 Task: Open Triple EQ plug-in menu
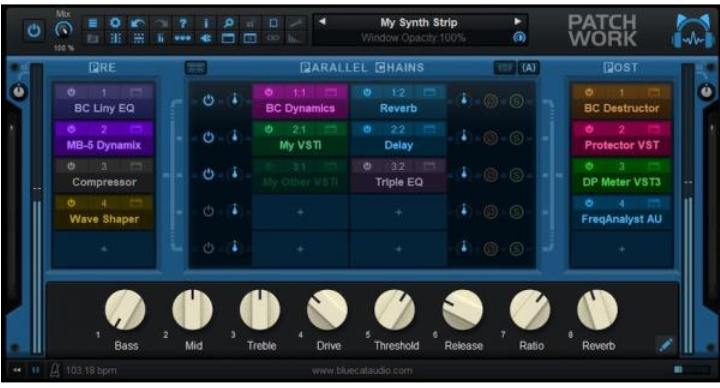(x=399, y=182)
